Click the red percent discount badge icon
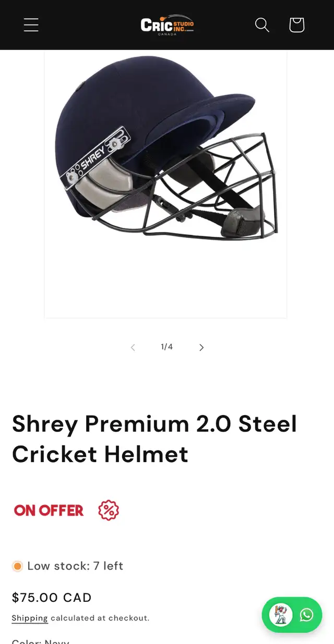Image resolution: width=334 pixels, height=644 pixels. click(x=109, y=510)
